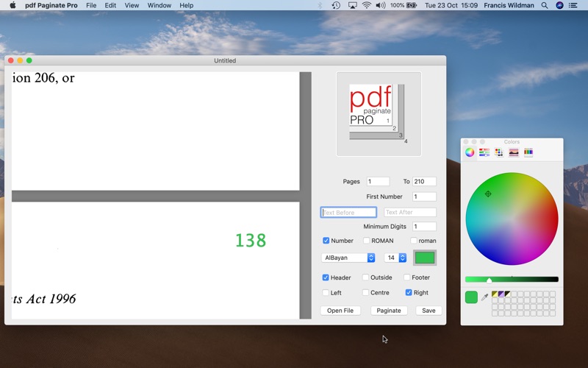
Task: Select the yellow-olive saved swatch
Action: click(x=495, y=294)
